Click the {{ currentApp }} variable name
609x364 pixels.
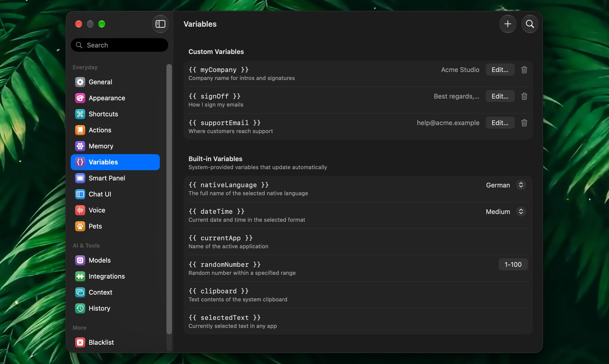click(221, 238)
